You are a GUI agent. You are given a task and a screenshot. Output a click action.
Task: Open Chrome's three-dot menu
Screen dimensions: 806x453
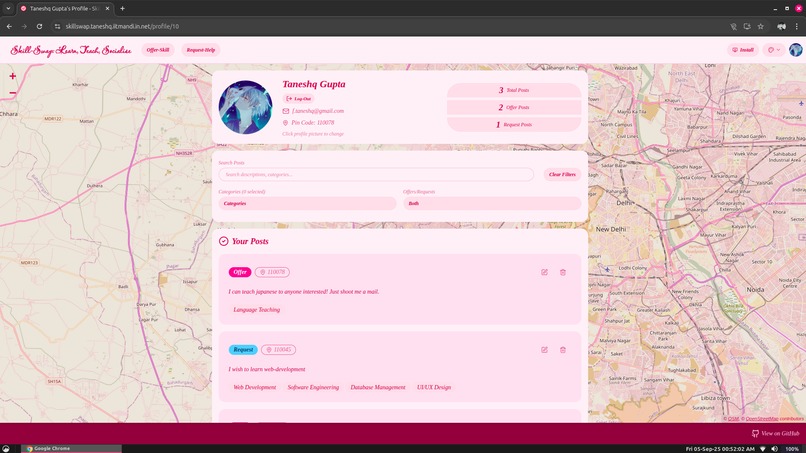pyautogui.click(x=797, y=26)
